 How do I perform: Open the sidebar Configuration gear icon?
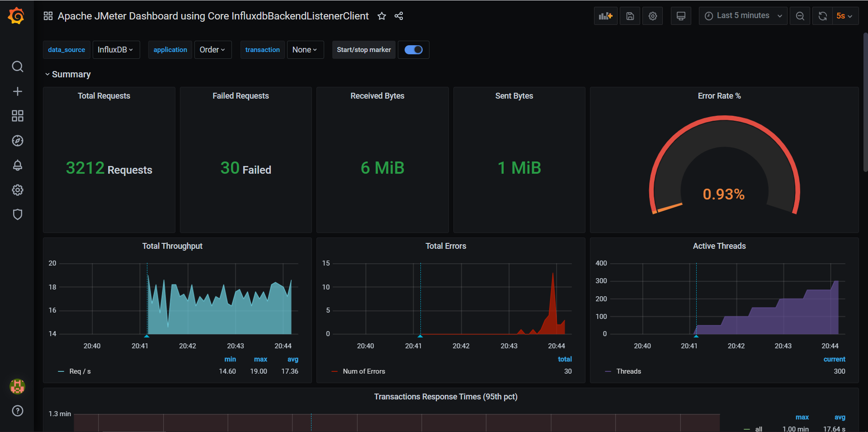17,190
